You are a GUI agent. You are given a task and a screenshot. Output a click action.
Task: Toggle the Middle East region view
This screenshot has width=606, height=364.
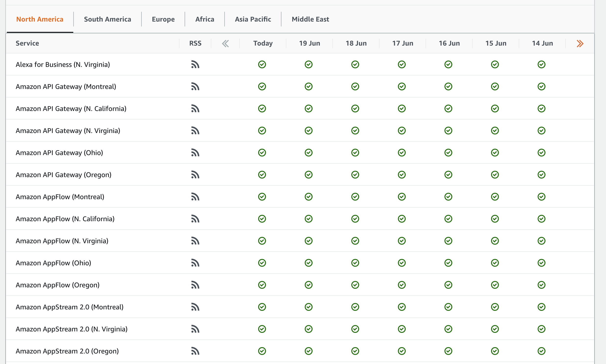click(310, 19)
